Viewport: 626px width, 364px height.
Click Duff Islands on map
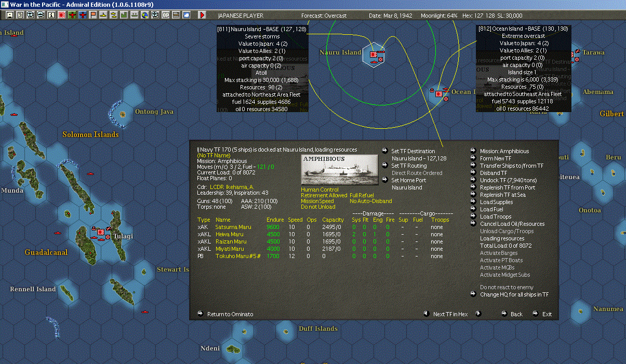click(286, 330)
